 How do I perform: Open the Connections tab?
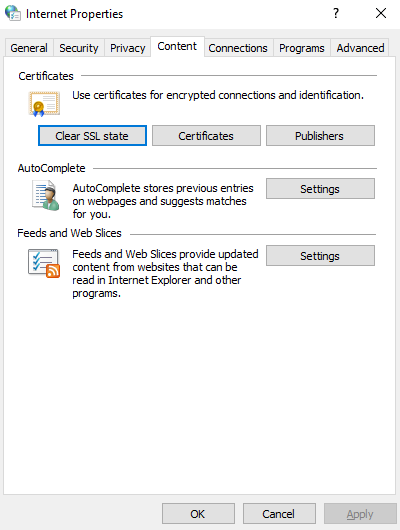coord(238,48)
